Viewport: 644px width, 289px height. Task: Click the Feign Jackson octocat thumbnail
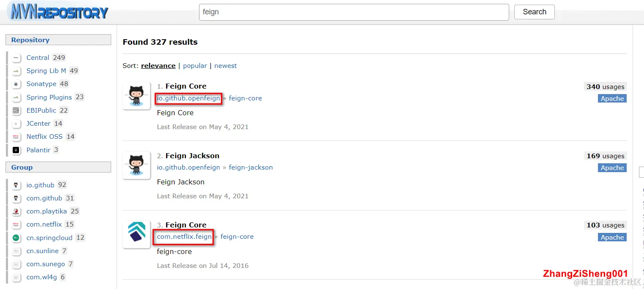[x=136, y=165]
